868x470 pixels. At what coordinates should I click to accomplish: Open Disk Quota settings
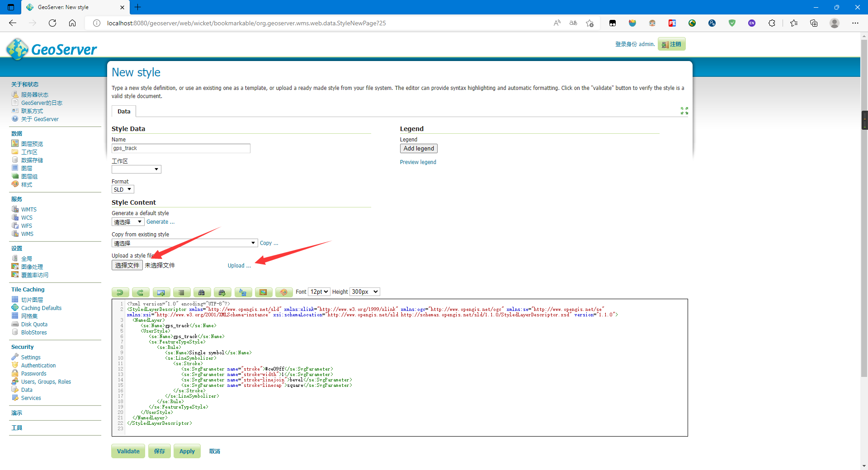(34, 324)
